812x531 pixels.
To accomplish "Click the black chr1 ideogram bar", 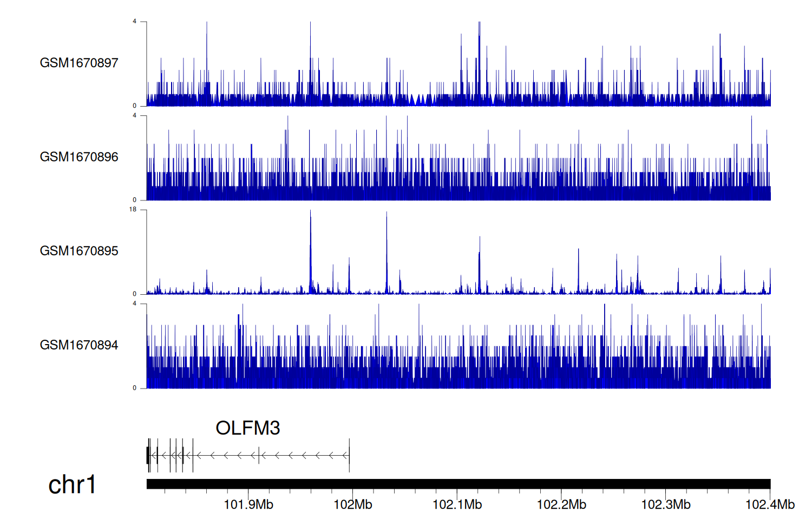I will point(458,484).
